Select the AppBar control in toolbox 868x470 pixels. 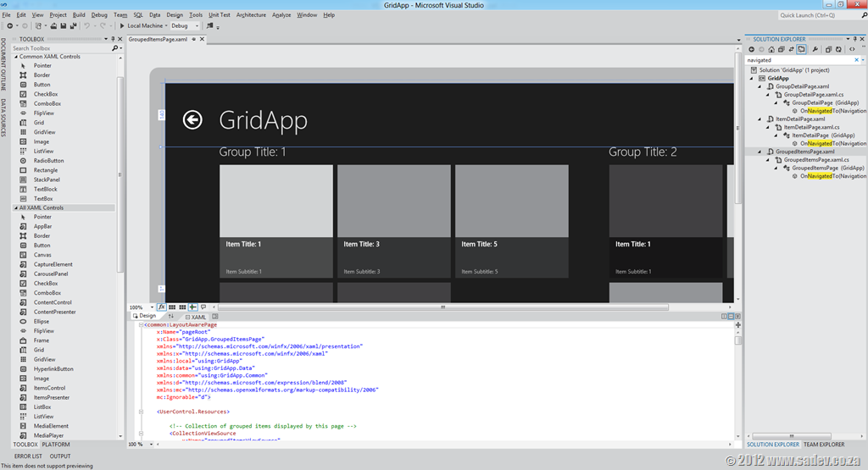[42, 226]
